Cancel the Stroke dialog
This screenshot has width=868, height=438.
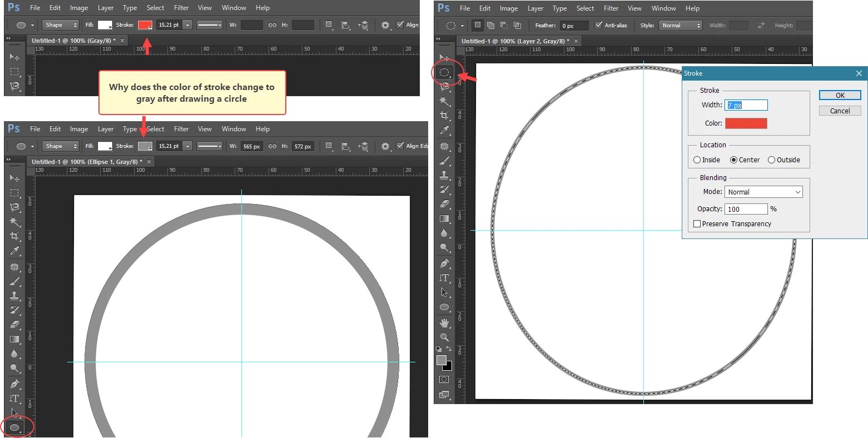pos(840,111)
